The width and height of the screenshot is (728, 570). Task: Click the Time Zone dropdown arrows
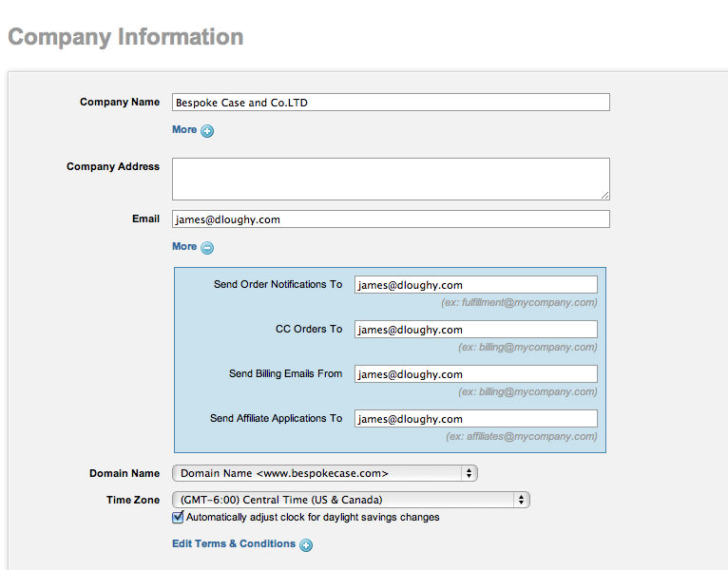pos(522,500)
